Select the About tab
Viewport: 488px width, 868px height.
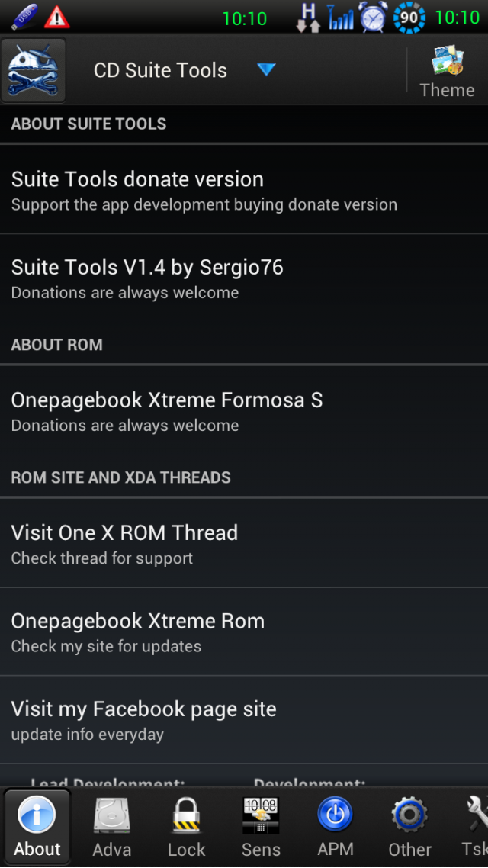click(37, 827)
